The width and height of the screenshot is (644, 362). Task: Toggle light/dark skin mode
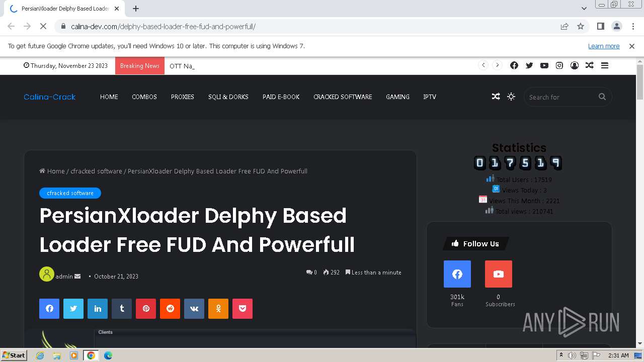(x=511, y=97)
